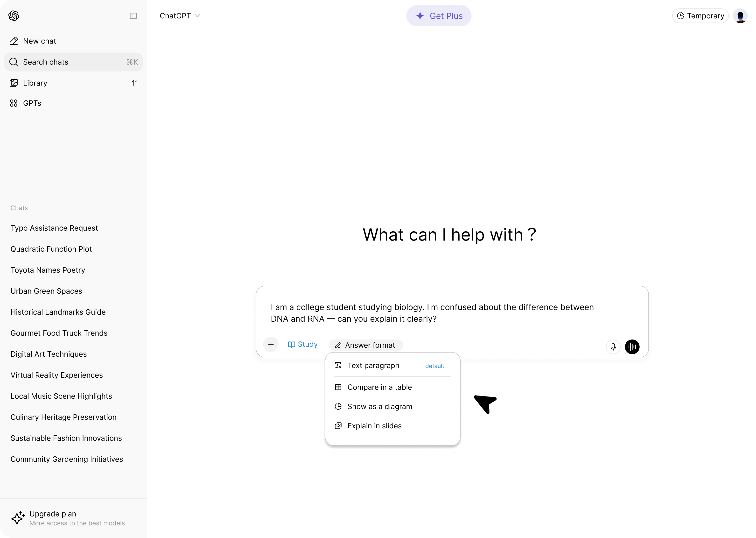The image size is (756, 538).
Task: Click the default label in dropdown
Action: (435, 366)
